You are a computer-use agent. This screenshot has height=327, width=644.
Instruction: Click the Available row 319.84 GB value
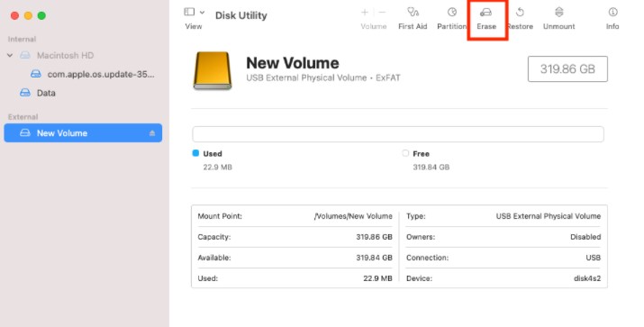pos(374,258)
